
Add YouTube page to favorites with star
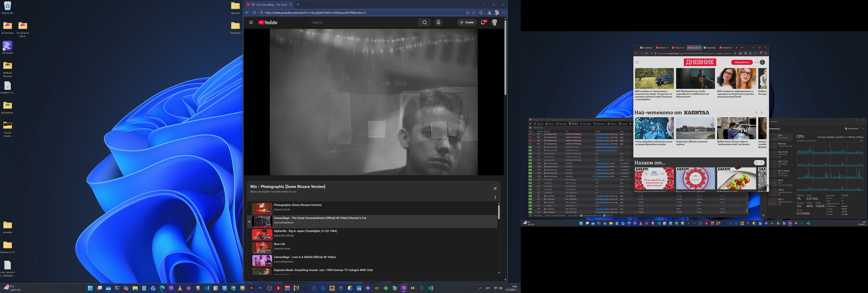click(473, 13)
